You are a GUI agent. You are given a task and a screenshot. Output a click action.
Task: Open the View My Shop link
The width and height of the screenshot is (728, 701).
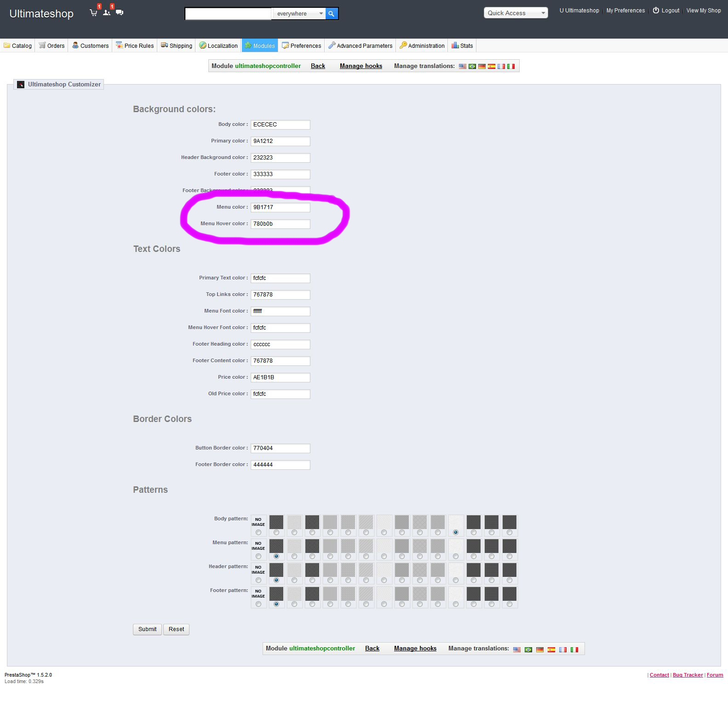(704, 11)
